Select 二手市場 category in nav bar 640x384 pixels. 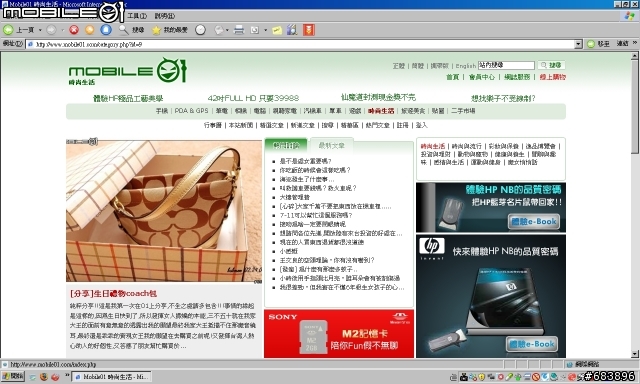463,111
